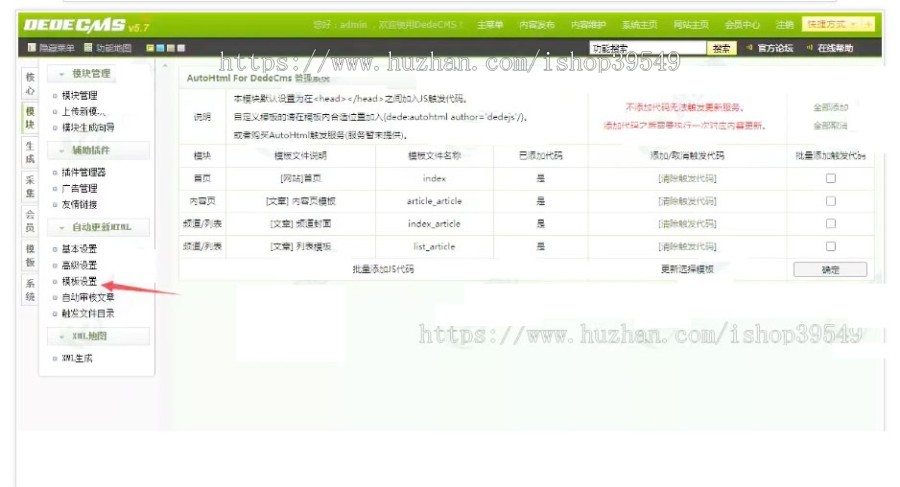Select the yellow theme color square
This screenshot has width=900, height=487.
click(150, 48)
